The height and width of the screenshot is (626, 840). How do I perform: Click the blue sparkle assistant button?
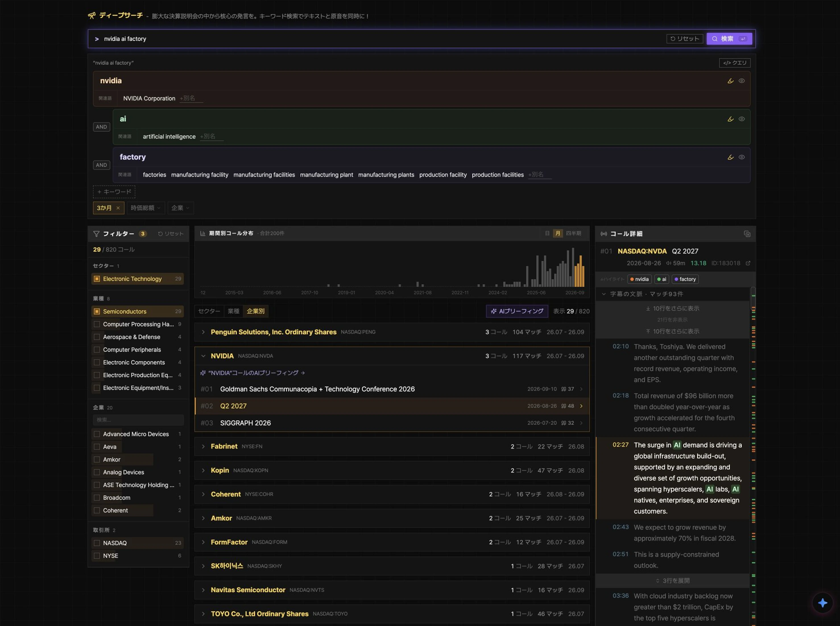tap(822, 602)
